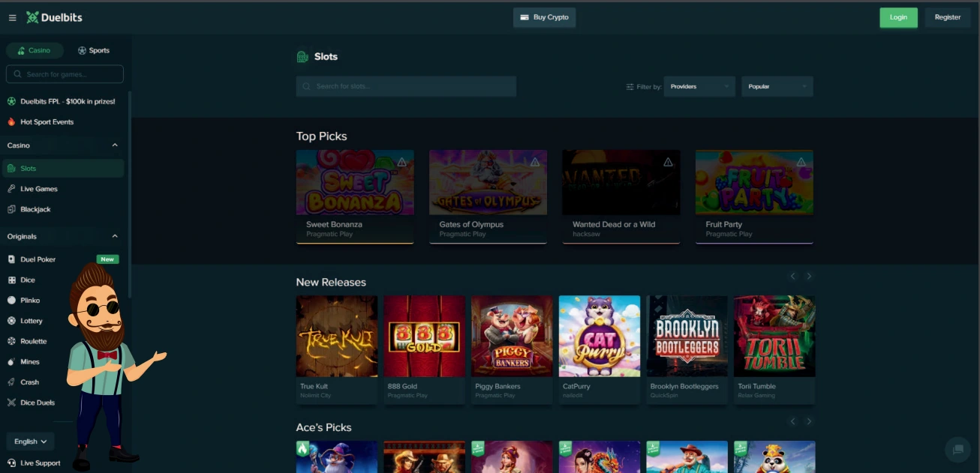The width and height of the screenshot is (980, 473).
Task: Show previous New Releases games
Action: (x=792, y=276)
